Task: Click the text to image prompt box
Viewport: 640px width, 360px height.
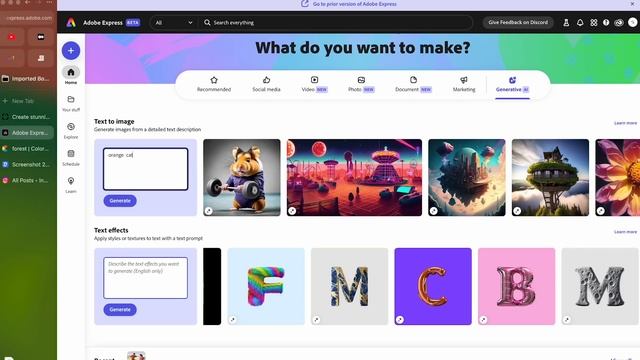Action: [x=146, y=169]
